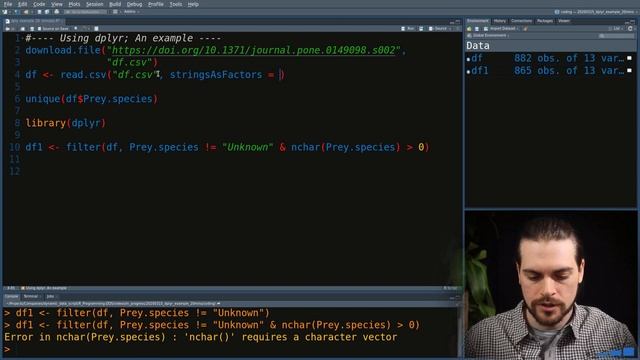Click the Source button in editor
The width and height of the screenshot is (640, 360).
click(438, 29)
